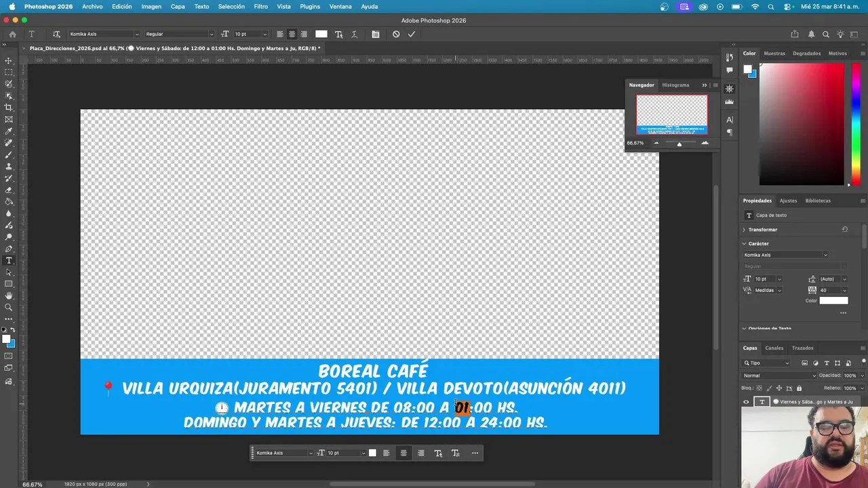Hide the Viernes y Sábado text layer
This screenshot has width=868, height=488.
(x=746, y=402)
